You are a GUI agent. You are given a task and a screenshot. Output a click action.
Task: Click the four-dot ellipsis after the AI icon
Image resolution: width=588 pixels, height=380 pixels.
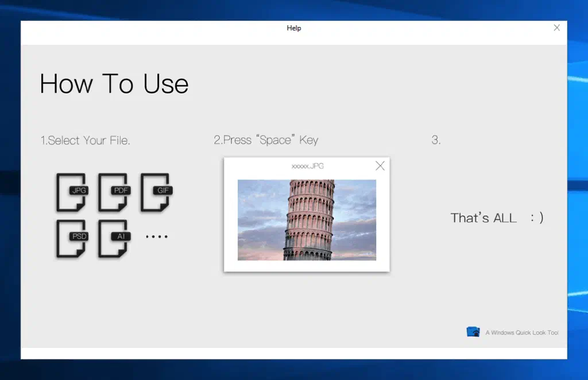tap(156, 236)
